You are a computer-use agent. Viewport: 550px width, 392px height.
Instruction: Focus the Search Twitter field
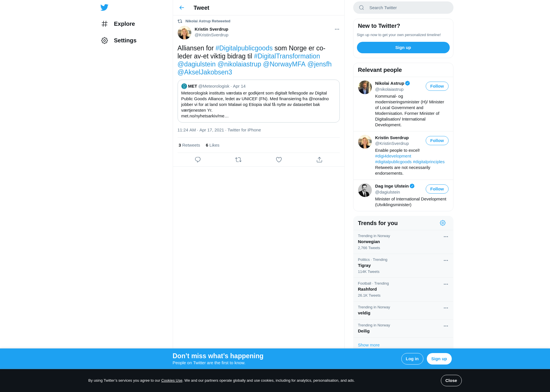tap(403, 8)
